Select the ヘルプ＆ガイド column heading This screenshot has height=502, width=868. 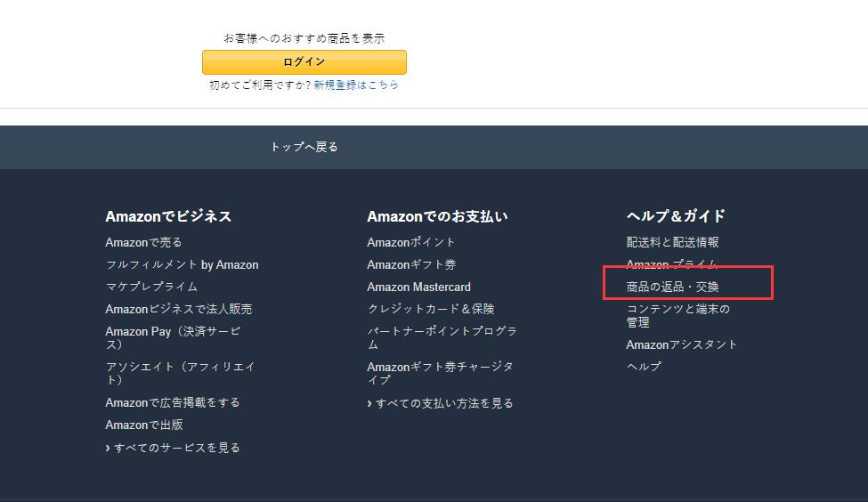pos(676,216)
